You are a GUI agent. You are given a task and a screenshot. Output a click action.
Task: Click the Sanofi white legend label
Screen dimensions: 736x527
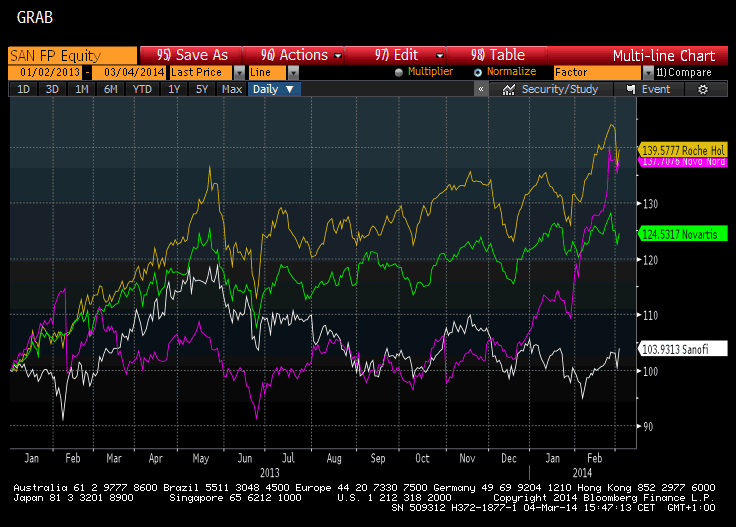[682, 349]
